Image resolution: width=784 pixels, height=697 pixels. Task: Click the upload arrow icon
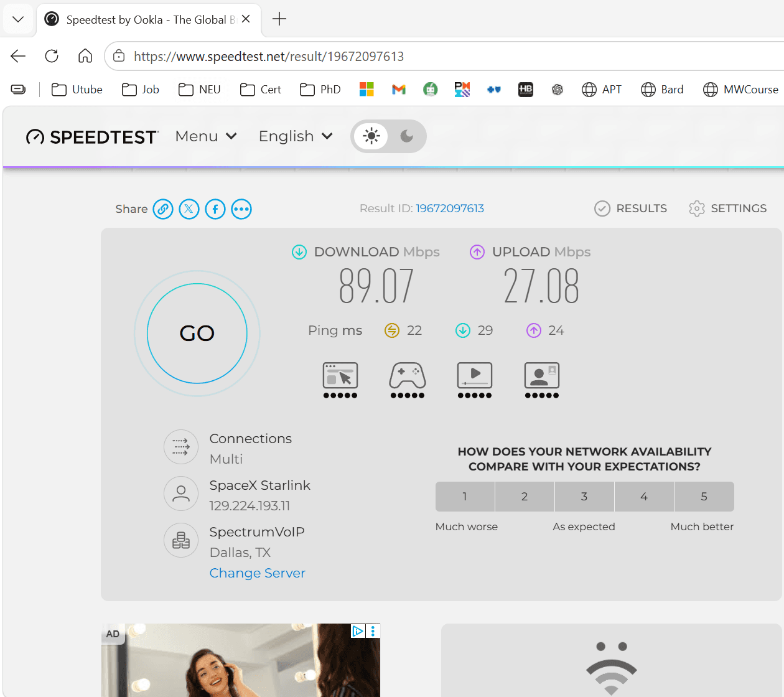(477, 252)
